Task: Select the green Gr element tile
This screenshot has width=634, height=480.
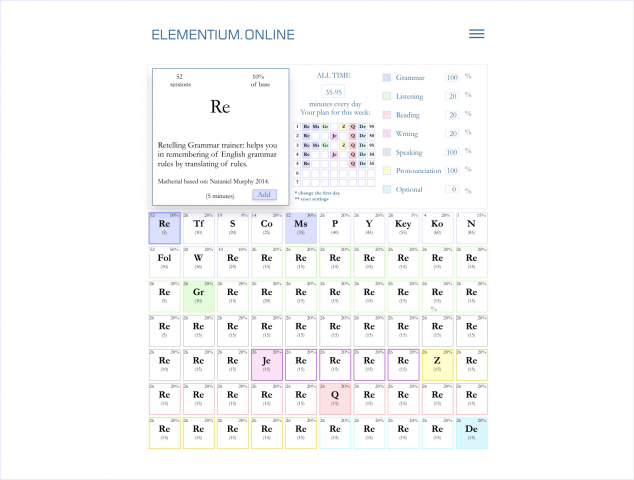Action: 199,296
